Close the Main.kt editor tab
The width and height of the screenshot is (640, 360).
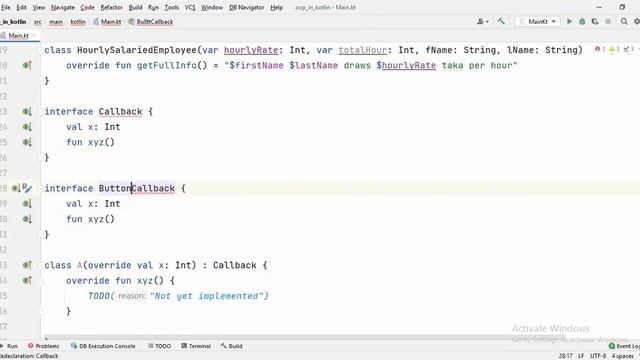coord(34,36)
